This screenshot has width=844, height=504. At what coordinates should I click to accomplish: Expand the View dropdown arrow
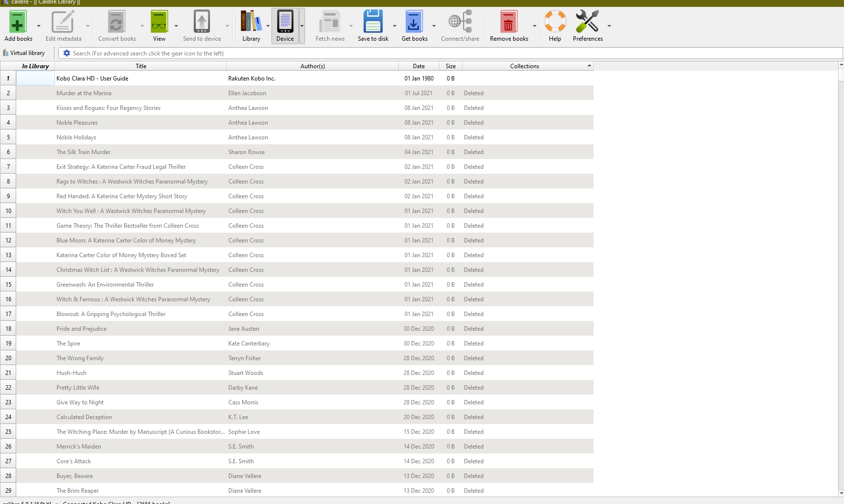(176, 26)
